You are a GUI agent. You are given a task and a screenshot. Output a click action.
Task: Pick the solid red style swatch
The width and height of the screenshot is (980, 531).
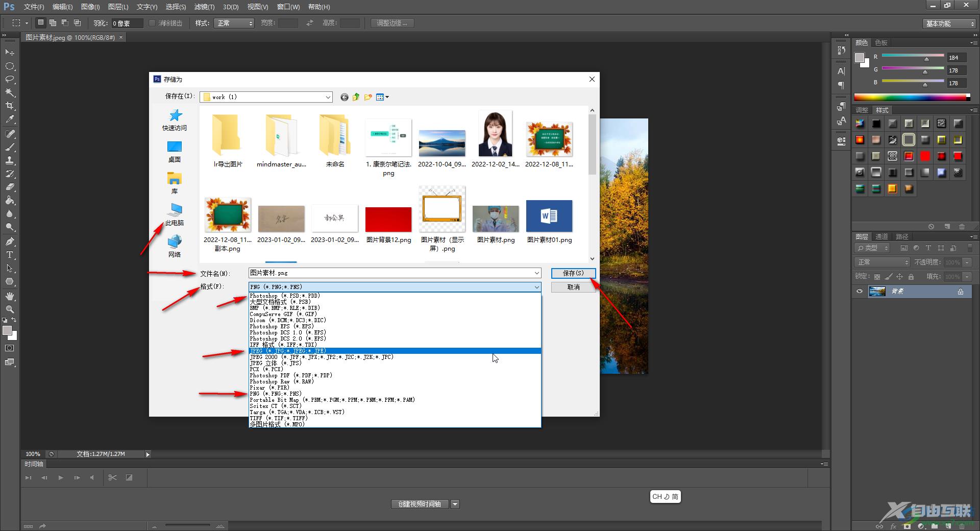click(x=925, y=156)
